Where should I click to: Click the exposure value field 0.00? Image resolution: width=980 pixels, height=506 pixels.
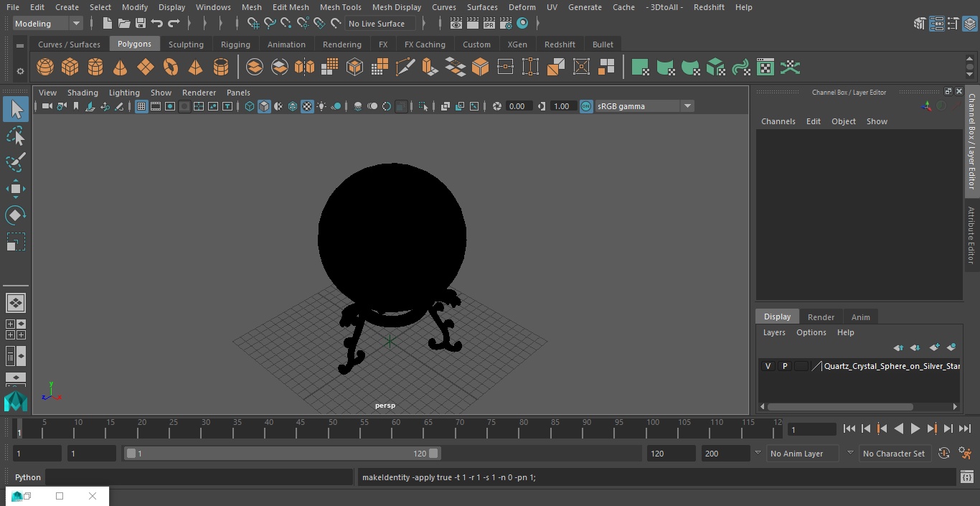518,106
